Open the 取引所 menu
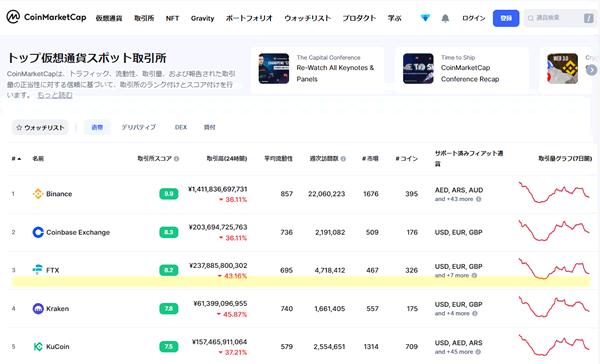 coord(144,18)
